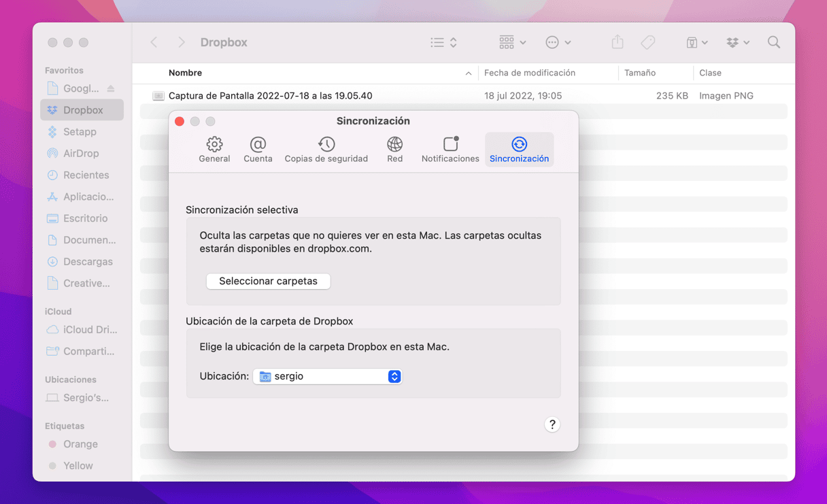Click the Finder window close button
827x504 pixels.
(x=52, y=42)
